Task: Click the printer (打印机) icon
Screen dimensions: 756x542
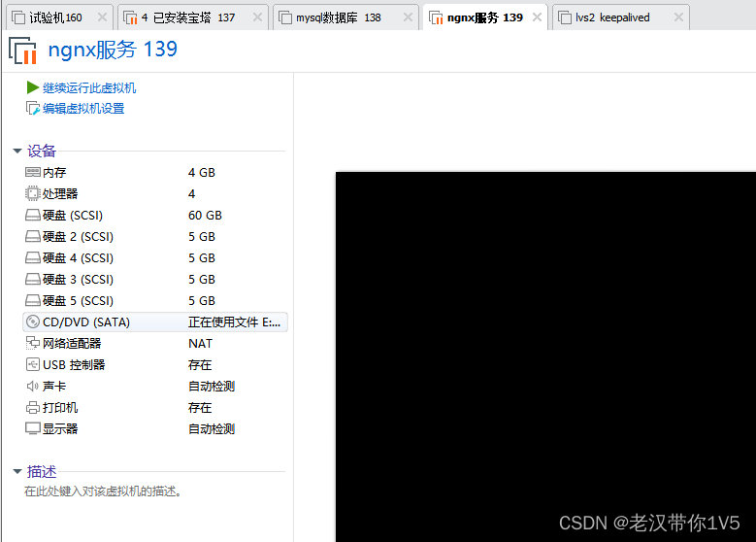Action: click(x=33, y=407)
